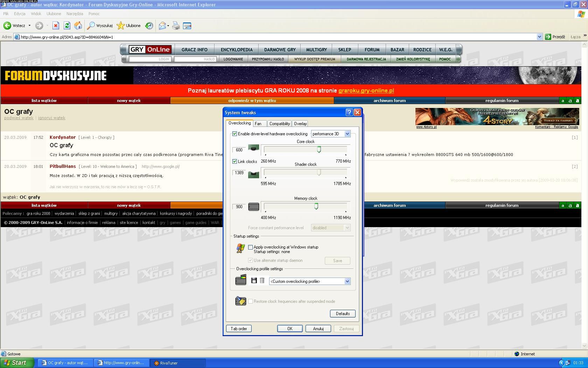This screenshot has width=588, height=368.
Task: Click the delete profile trash icon
Action: coord(262,281)
